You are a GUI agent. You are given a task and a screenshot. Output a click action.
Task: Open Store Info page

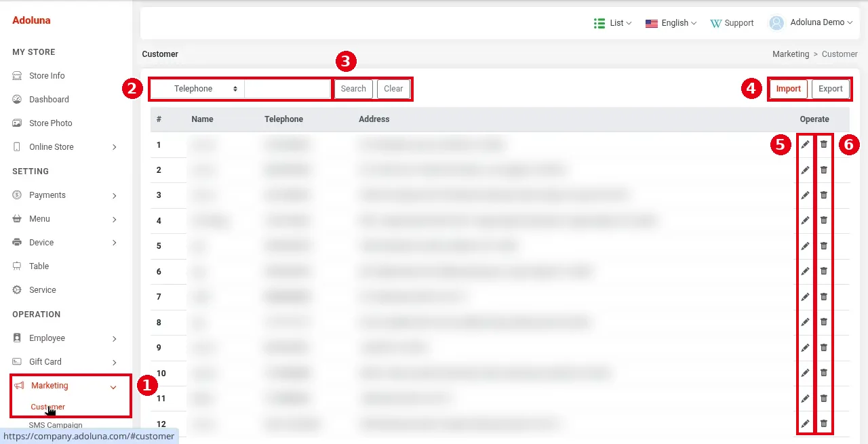47,76
